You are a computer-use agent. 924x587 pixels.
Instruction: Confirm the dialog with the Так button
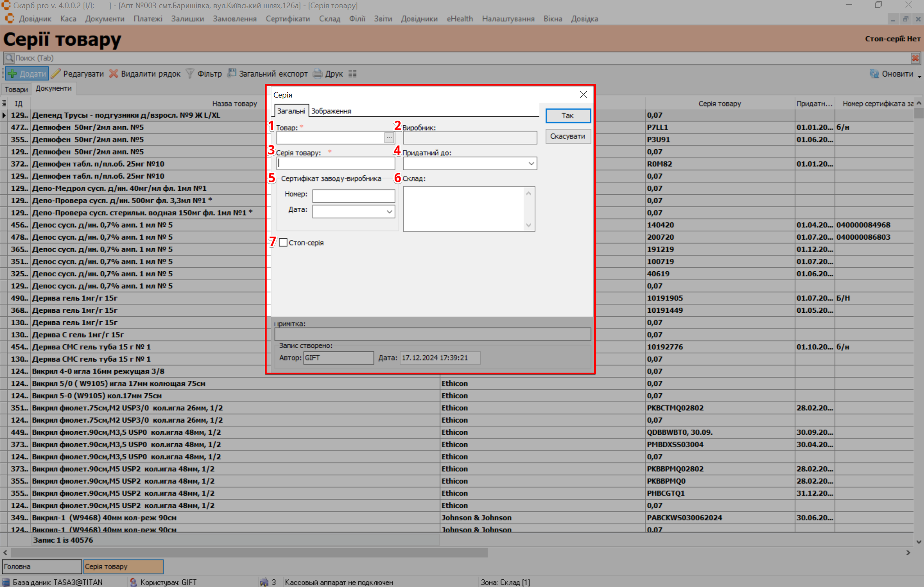(x=567, y=116)
